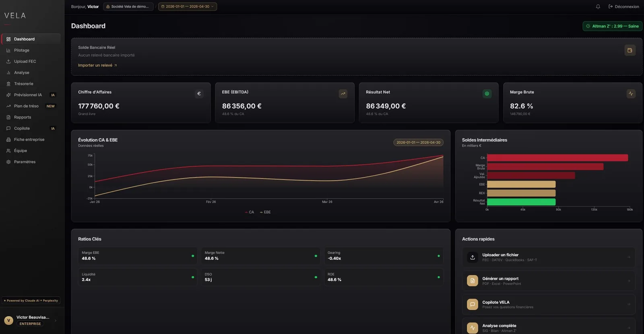Image resolution: width=644 pixels, height=334 pixels.
Task: Click the activity icon beside Analyse complète
Action: [473, 328]
